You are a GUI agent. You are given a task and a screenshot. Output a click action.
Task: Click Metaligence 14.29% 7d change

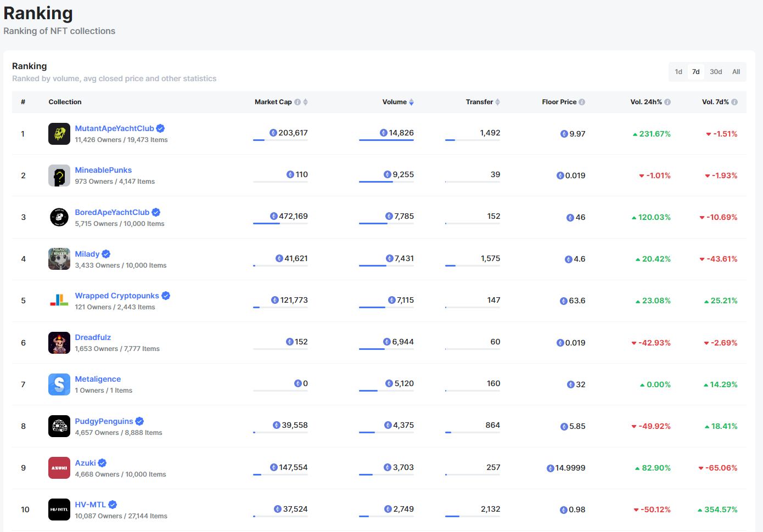(x=721, y=384)
